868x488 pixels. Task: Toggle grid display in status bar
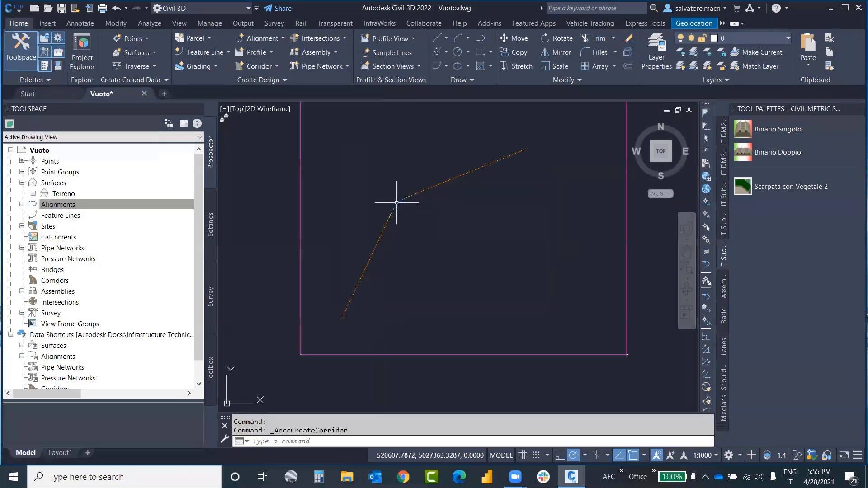tap(523, 455)
